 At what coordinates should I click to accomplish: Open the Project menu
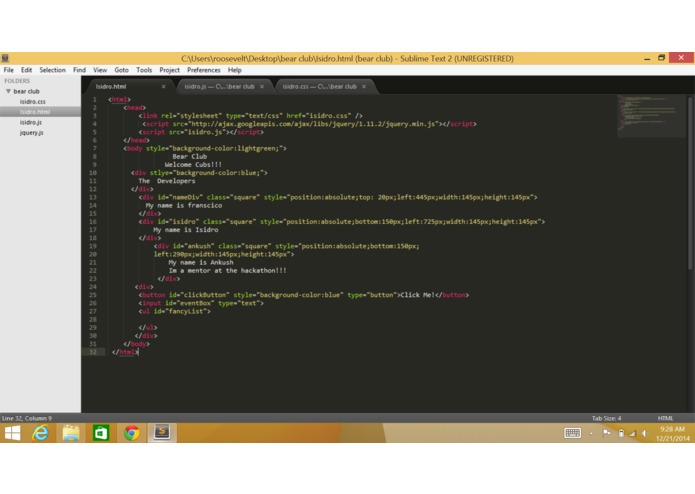click(x=170, y=70)
